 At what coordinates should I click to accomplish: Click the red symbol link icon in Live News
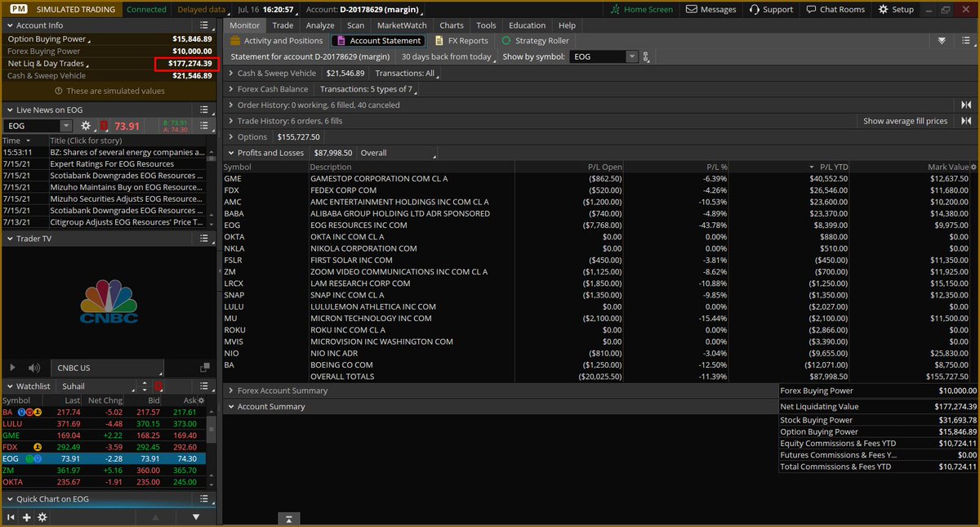click(x=104, y=126)
